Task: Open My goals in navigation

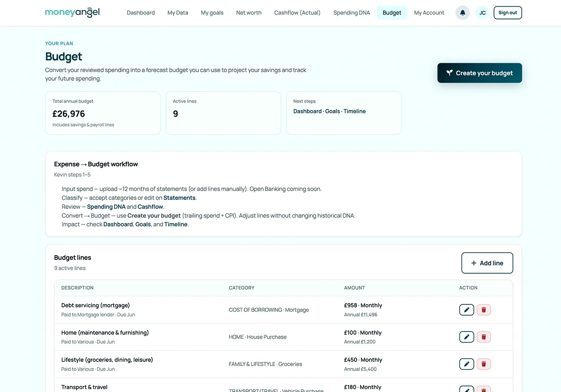Action: (212, 13)
